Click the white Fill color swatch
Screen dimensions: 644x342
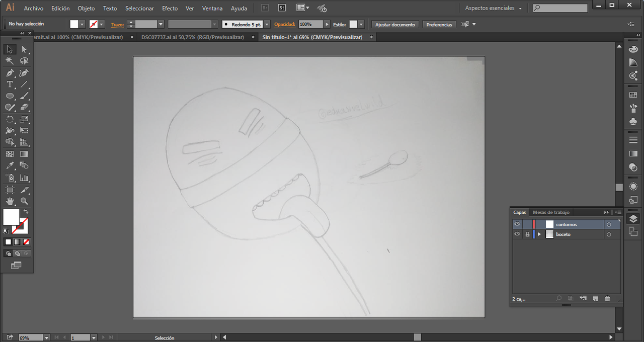pos(11,217)
